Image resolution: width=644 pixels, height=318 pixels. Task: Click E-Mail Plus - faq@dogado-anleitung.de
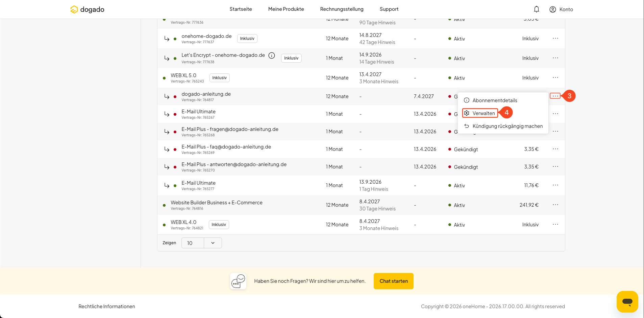click(x=226, y=147)
